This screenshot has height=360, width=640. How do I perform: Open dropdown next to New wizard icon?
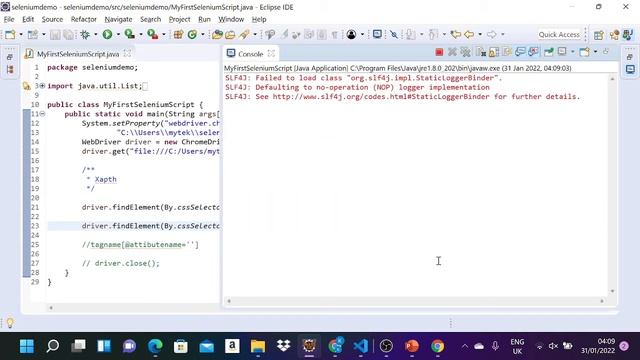21,35
